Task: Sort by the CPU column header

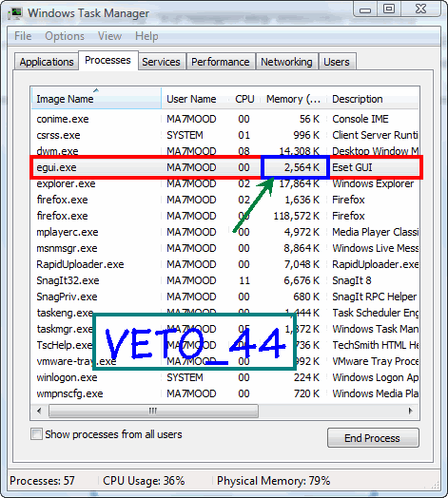Action: pos(244,99)
